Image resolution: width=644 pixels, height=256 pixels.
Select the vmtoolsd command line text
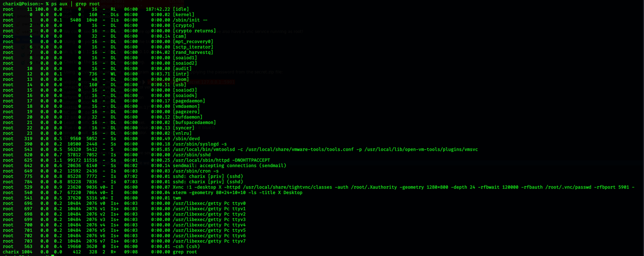coord(325,150)
